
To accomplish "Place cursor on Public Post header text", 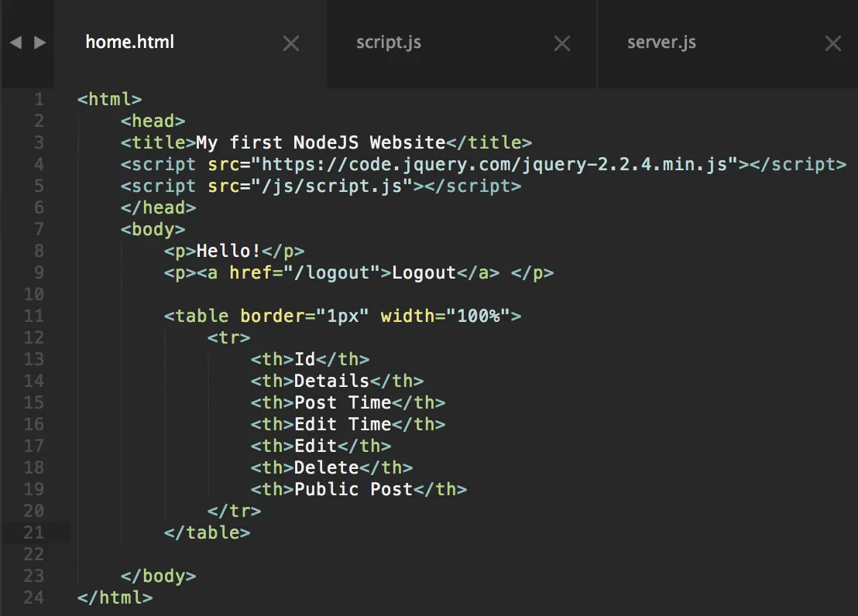I will tap(353, 490).
